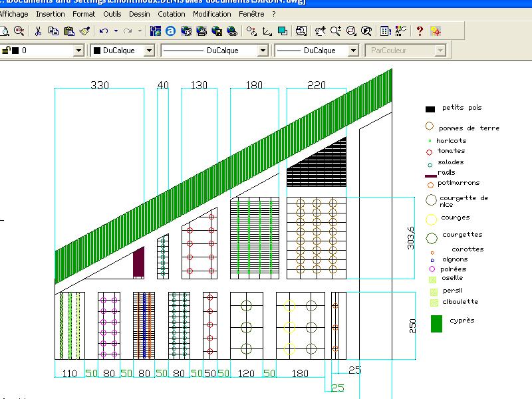Open the Properties palette icon
This screenshot has height=399, width=532.
tap(386, 31)
